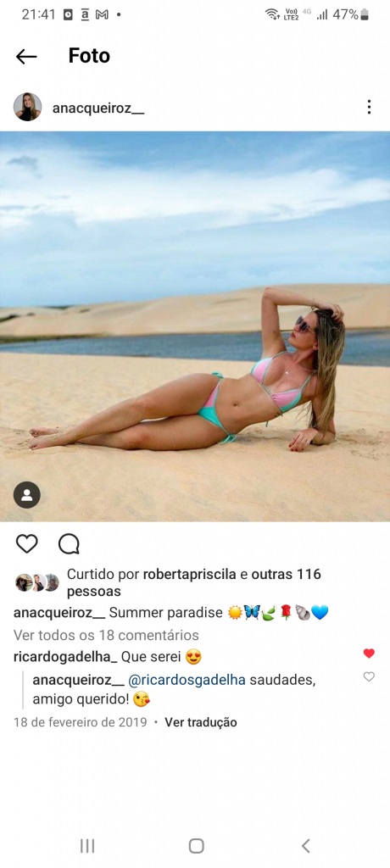Open the three-dot post options menu
This screenshot has height=868, width=390.
point(369,107)
